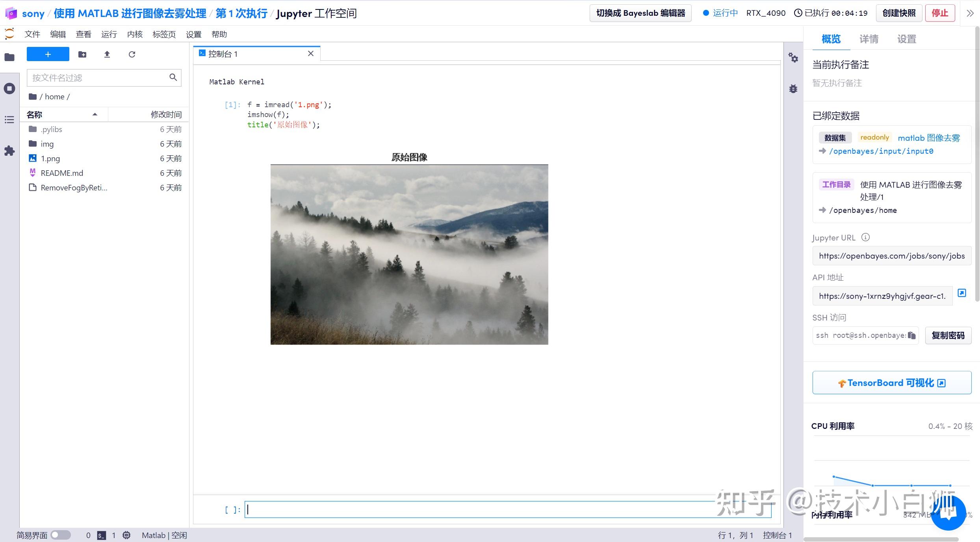Select the README.md file
980x542 pixels.
click(105, 173)
